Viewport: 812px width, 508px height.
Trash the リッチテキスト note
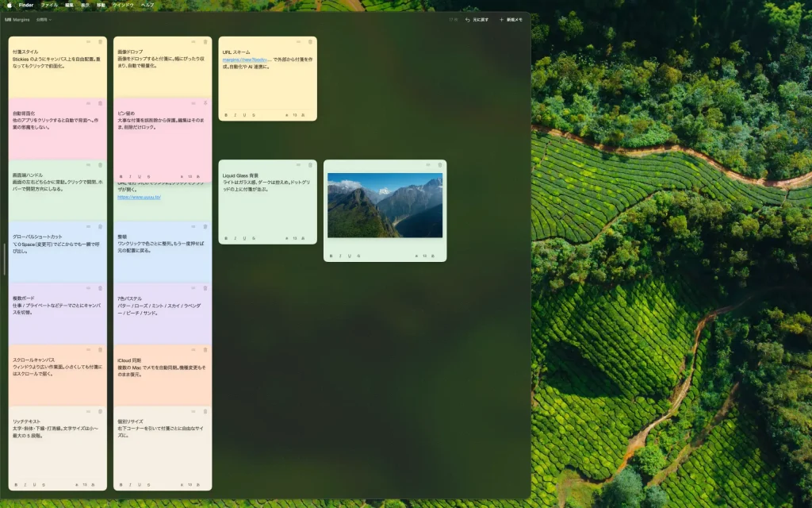tap(101, 412)
